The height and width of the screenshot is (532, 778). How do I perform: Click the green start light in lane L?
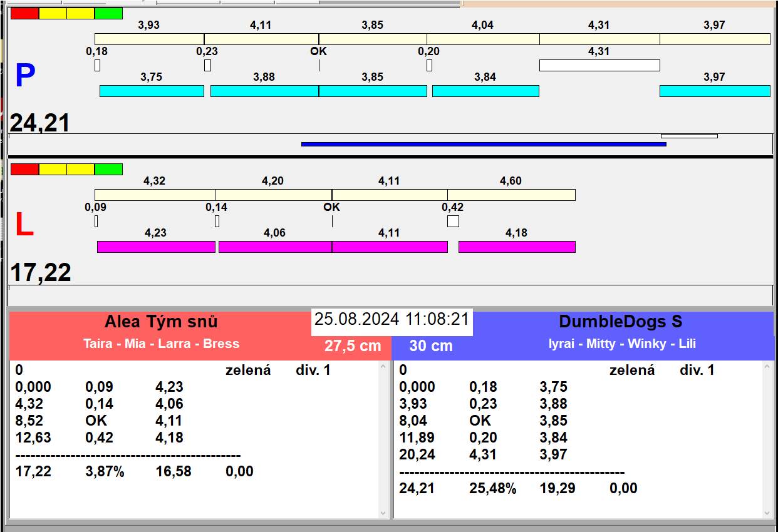pyautogui.click(x=108, y=169)
